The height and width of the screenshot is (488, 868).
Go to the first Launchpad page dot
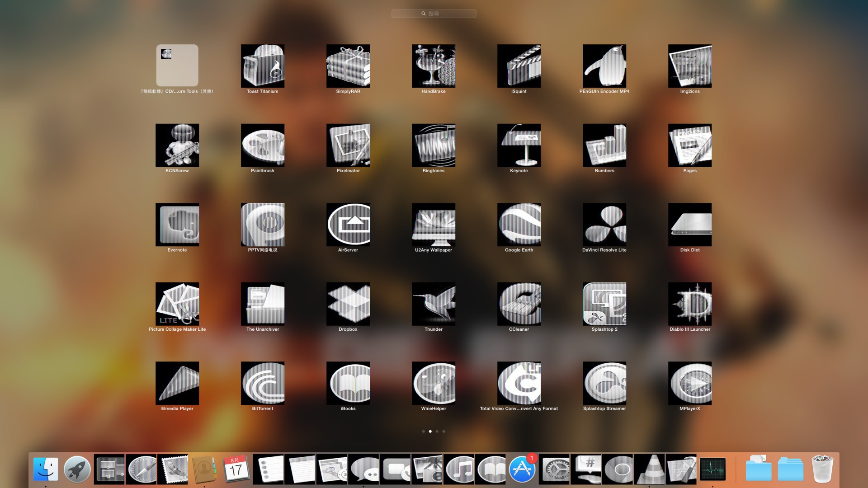pos(423,431)
